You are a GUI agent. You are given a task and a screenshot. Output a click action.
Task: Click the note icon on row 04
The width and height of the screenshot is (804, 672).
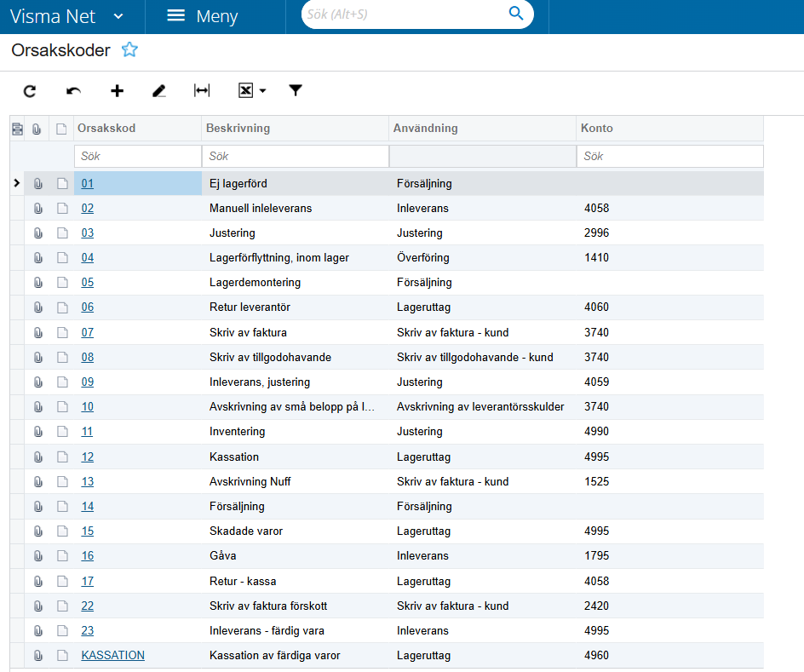pyautogui.click(x=62, y=258)
